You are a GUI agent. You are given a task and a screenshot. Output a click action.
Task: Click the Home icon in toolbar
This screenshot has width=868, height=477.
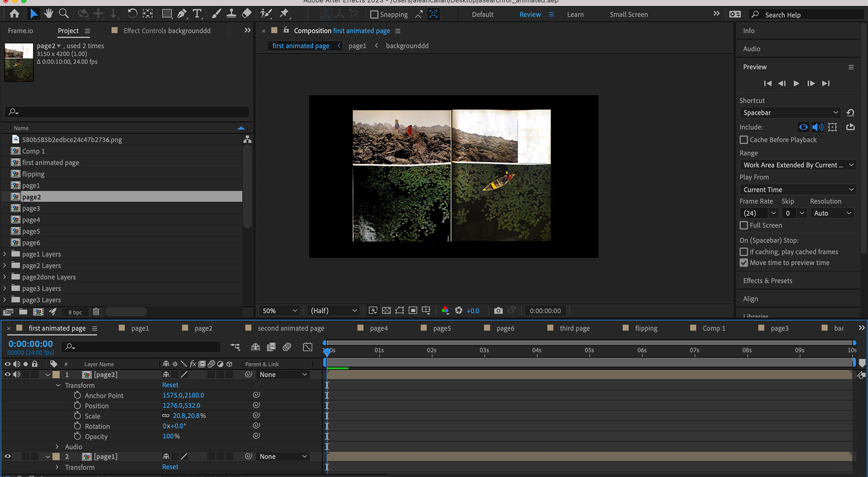[x=14, y=14]
